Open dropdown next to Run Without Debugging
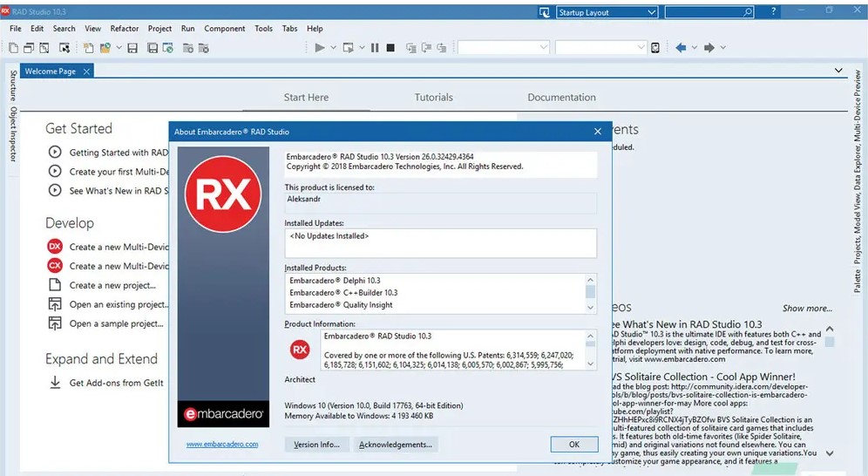This screenshot has height=476, width=868. (362, 48)
